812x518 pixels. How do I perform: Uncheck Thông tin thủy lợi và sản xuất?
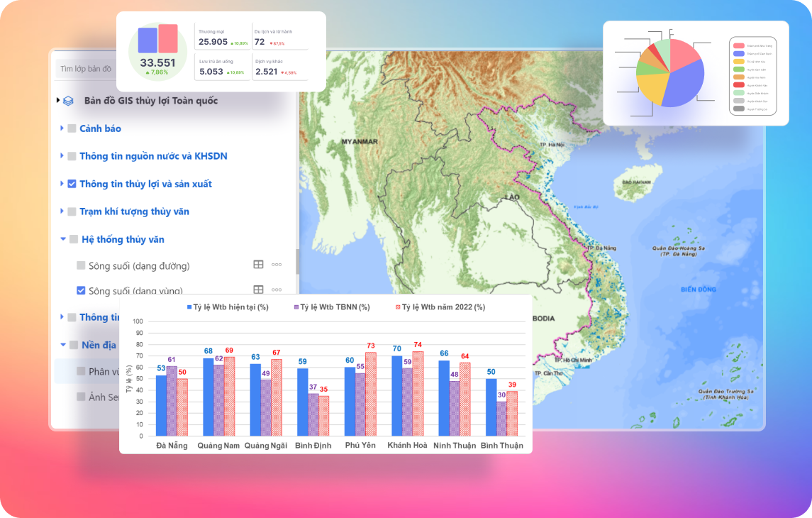click(72, 184)
